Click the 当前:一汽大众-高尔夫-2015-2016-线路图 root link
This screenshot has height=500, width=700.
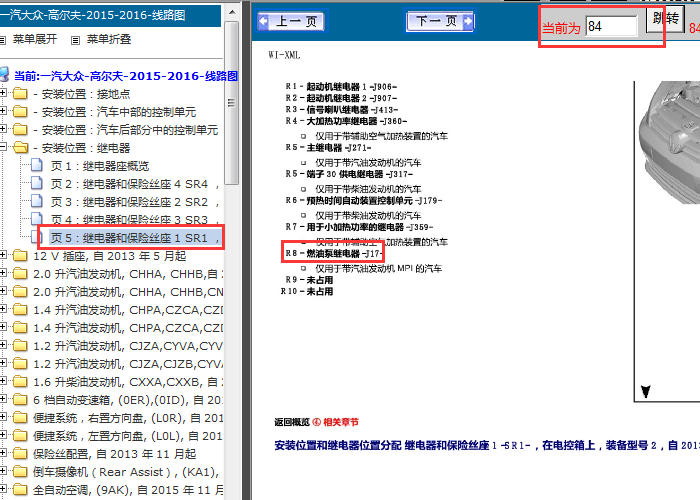[126, 76]
